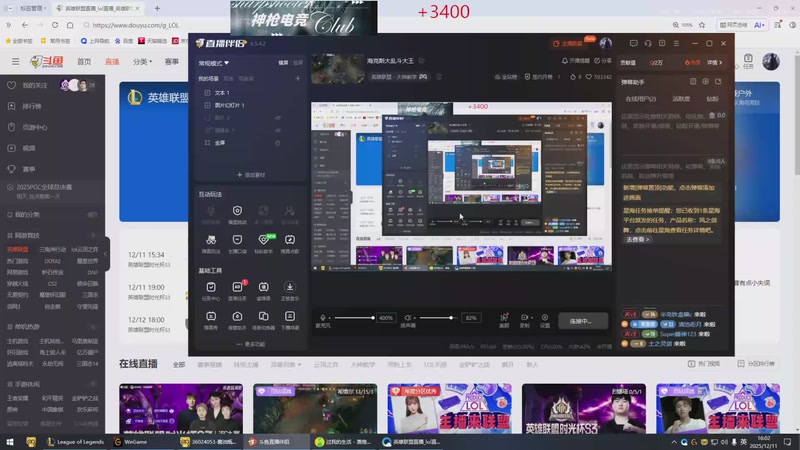Mute the 麦克风 microphone icon
Viewport: 800px width, 450px height.
pyautogui.click(x=322, y=317)
